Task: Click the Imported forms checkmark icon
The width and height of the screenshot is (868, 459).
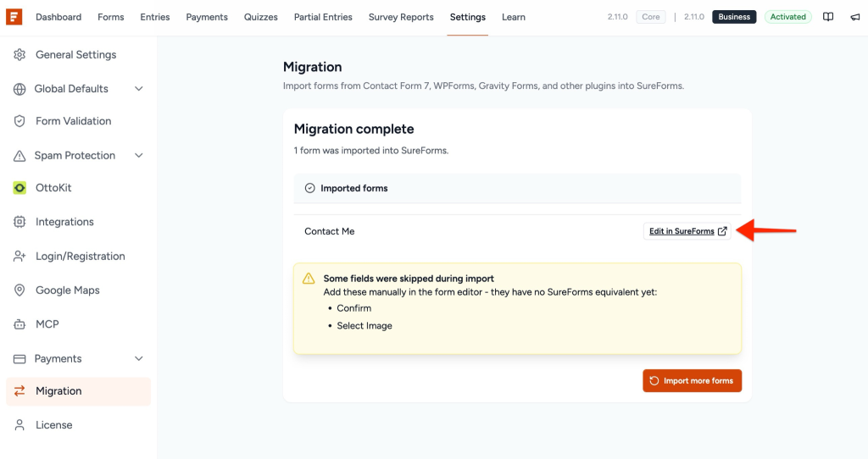Action: click(310, 188)
